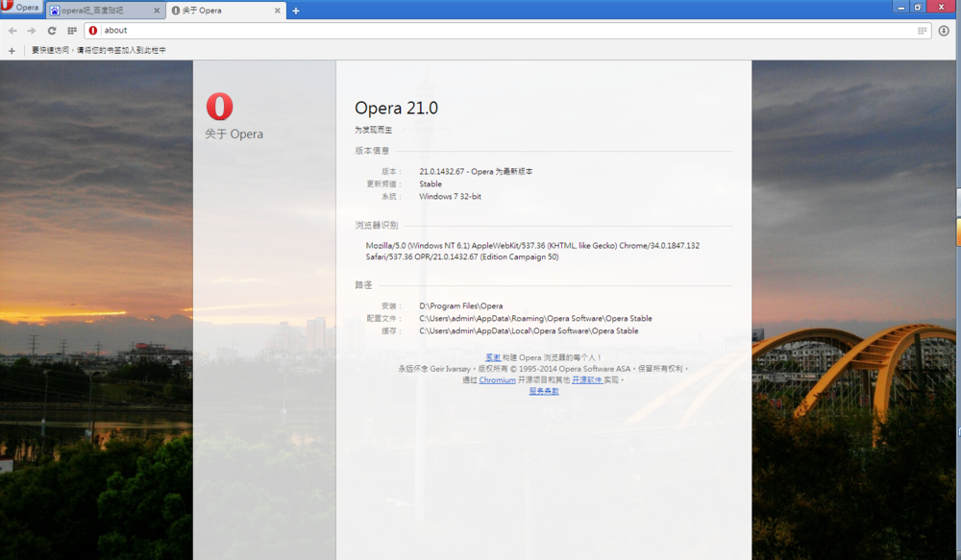Restore down the Opera window
The height and width of the screenshot is (560, 961).
(x=918, y=8)
